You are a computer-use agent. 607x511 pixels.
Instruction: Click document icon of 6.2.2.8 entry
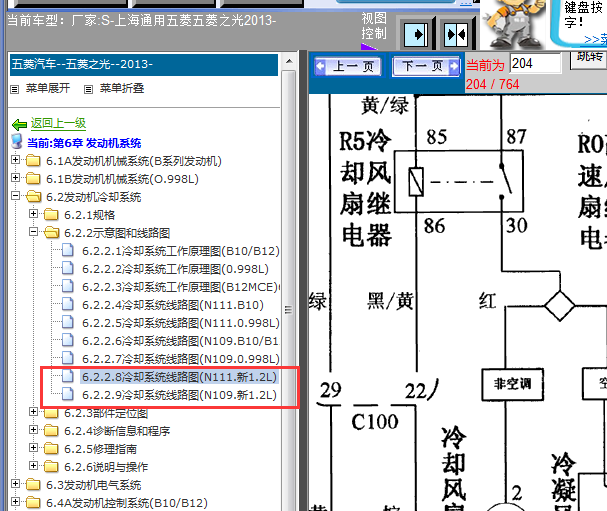(68, 376)
